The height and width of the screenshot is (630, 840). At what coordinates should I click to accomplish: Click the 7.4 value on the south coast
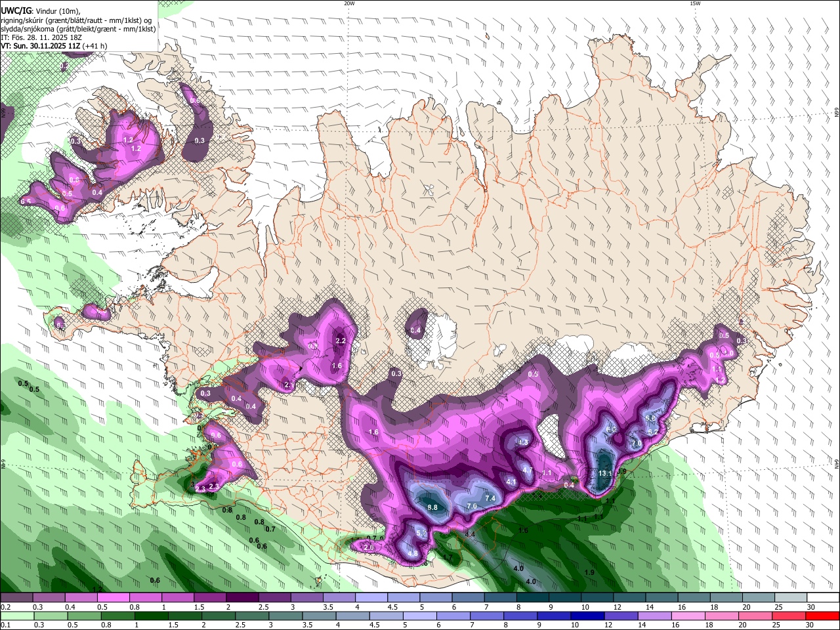(490, 498)
